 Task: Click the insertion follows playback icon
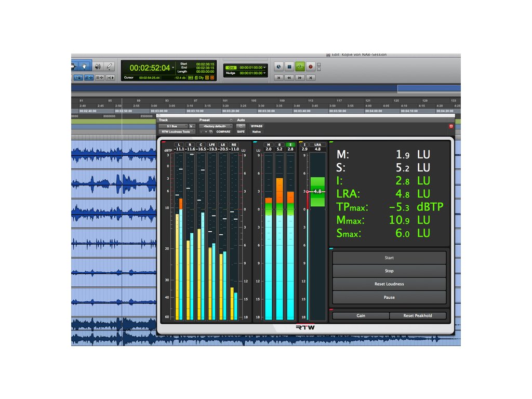point(111,78)
